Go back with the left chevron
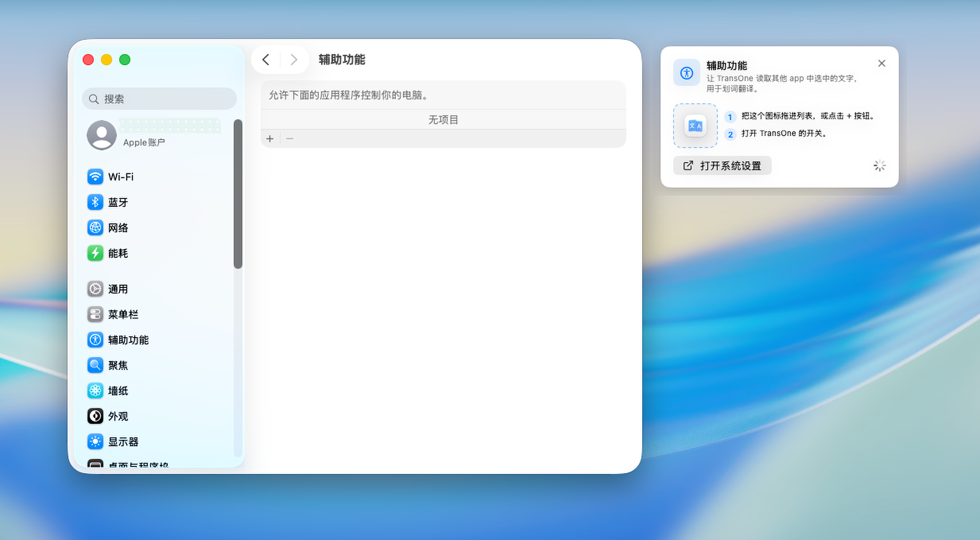The image size is (980, 540). 266,60
